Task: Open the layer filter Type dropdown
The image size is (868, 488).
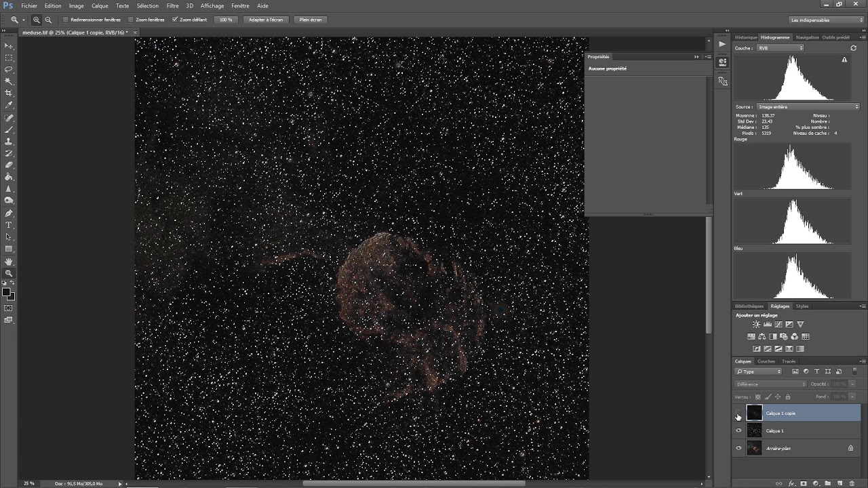Action: [758, 371]
